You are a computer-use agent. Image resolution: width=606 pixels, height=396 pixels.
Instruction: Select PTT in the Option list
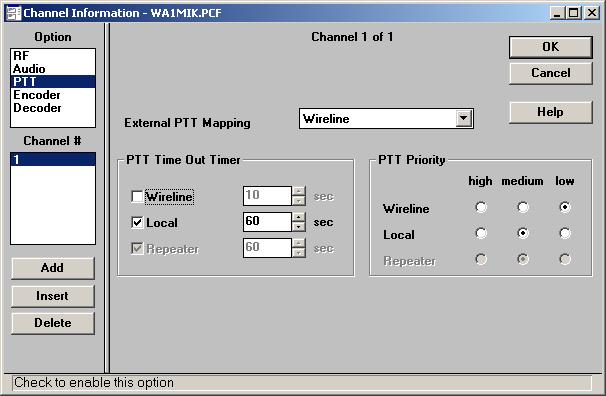[x=53, y=82]
